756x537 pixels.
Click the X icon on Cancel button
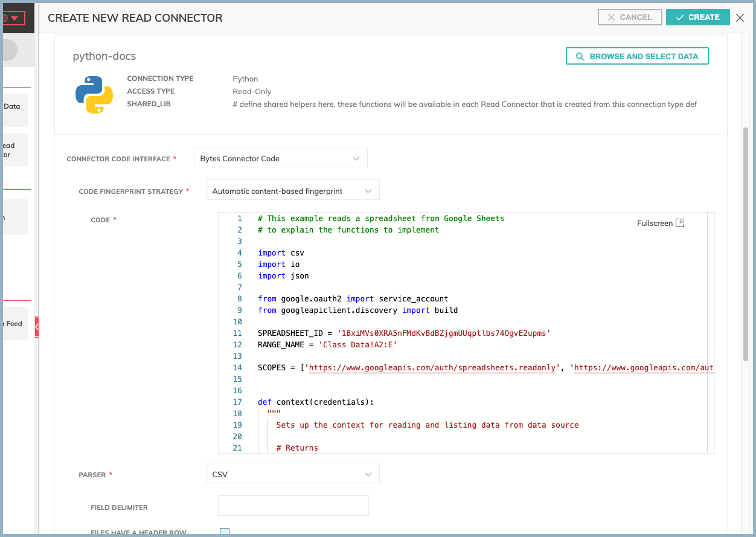tap(611, 18)
